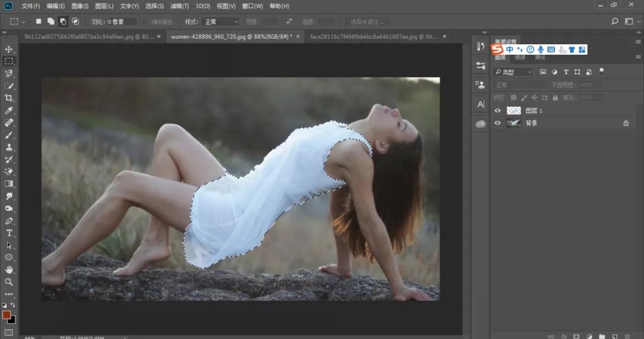Open the Properties panel icon
Screen dimensions: 644x339
[481, 66]
